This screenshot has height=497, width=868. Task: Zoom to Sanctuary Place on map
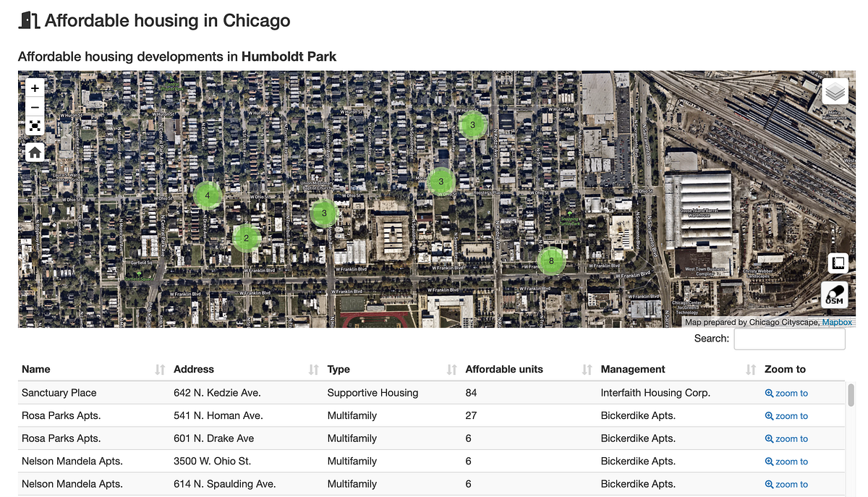786,394
